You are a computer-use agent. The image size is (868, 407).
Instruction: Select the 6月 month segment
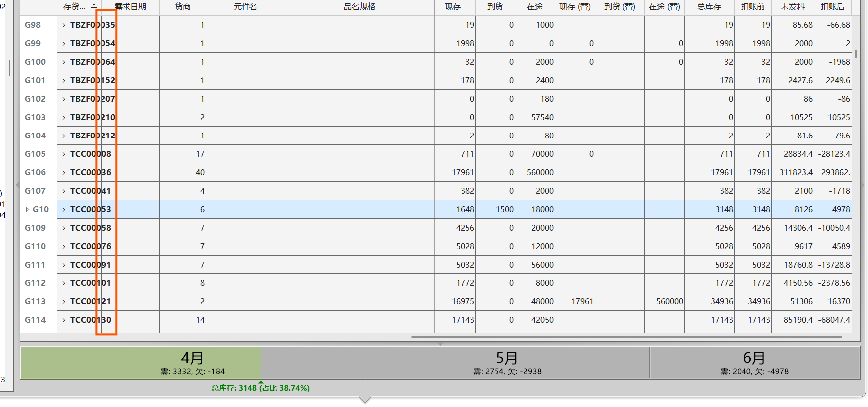[x=754, y=363]
